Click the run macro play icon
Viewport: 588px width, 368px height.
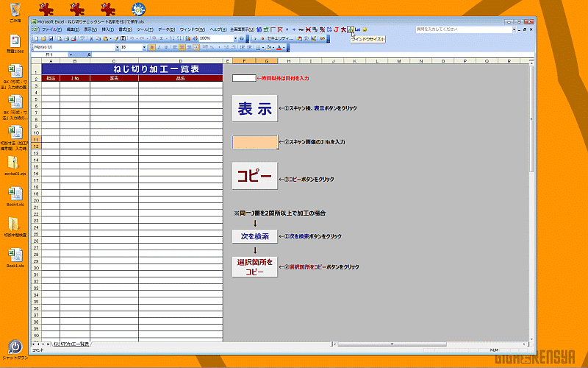(x=255, y=38)
